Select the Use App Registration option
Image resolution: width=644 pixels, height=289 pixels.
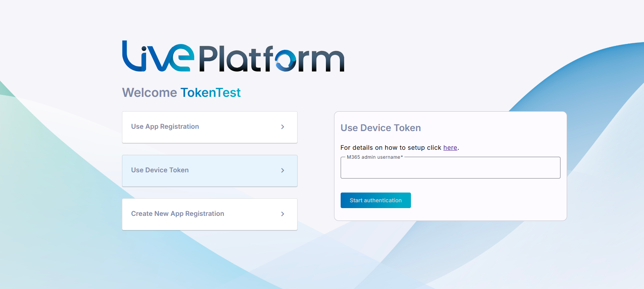click(x=210, y=127)
